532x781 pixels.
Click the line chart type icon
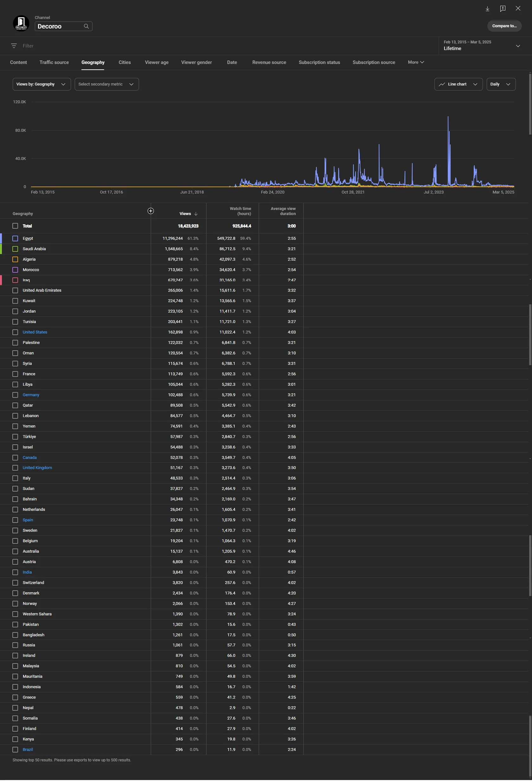[x=442, y=84]
